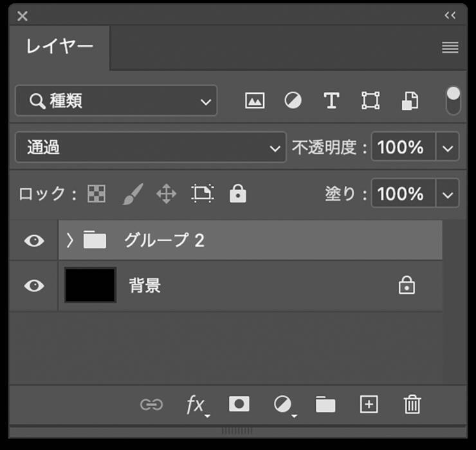Open the 通過 blend mode dropdown
Screen dimensions: 476x450
point(150,148)
